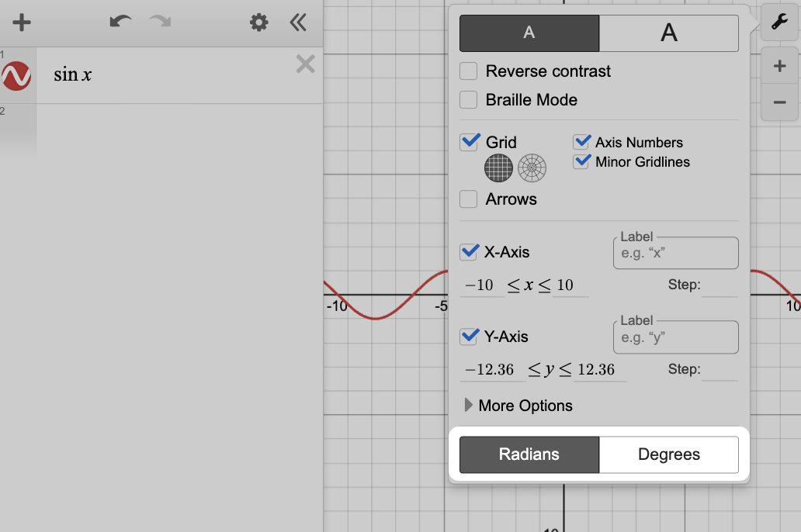Zoom out with the minus button

point(779,102)
